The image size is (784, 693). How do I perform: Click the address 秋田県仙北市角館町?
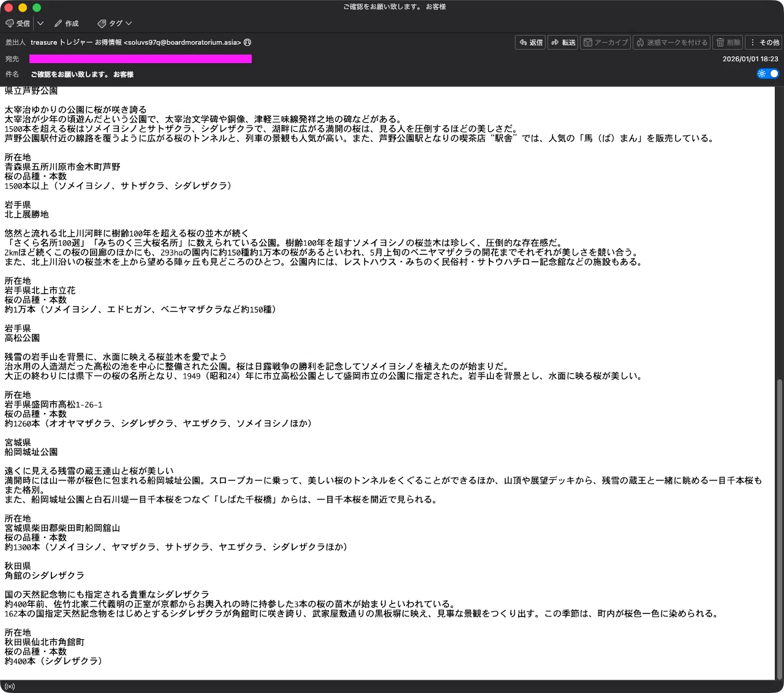point(44,642)
